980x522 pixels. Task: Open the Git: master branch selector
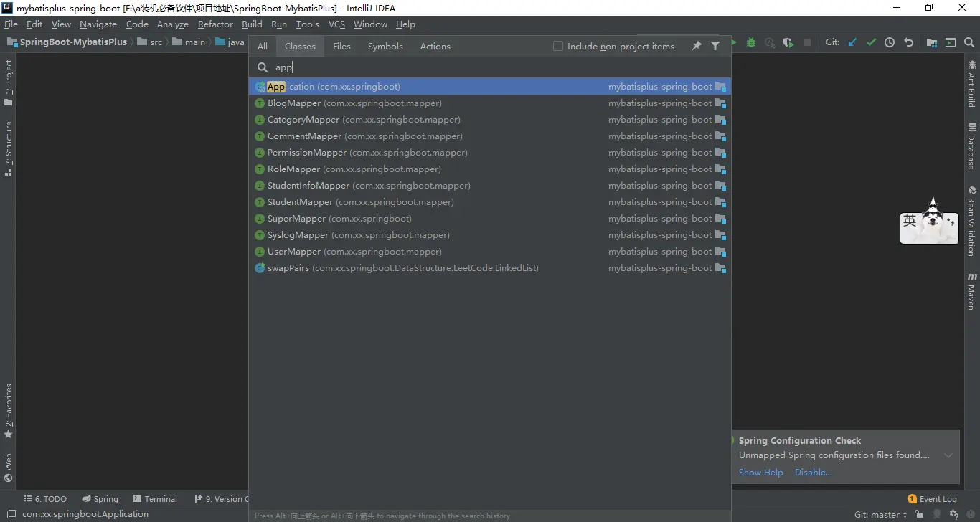pos(880,515)
